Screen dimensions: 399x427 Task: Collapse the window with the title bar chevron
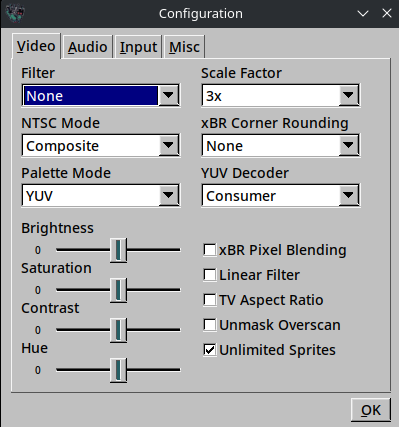pyautogui.click(x=363, y=14)
